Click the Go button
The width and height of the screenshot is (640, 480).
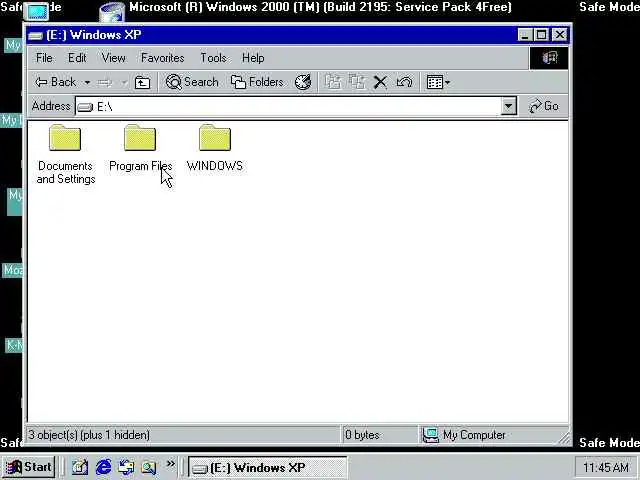click(x=544, y=106)
